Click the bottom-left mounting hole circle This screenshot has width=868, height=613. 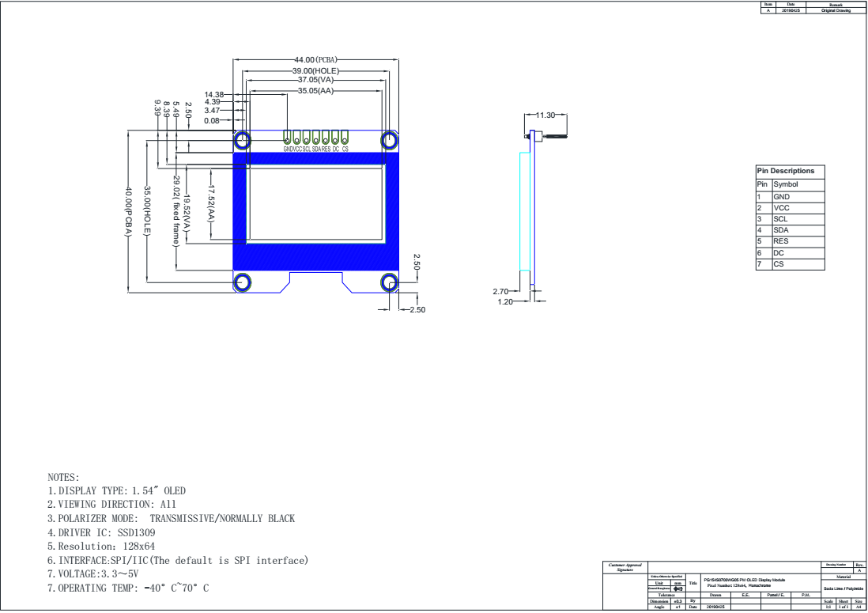(x=243, y=282)
